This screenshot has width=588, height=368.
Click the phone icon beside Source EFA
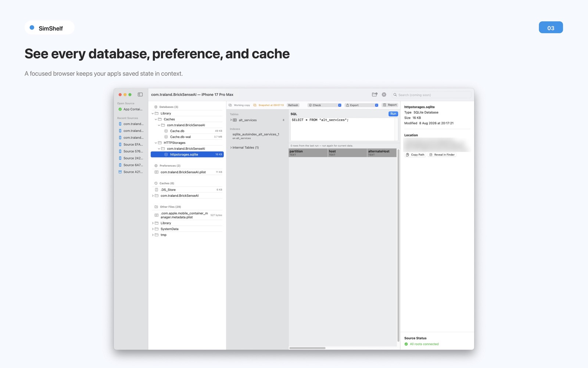point(120,145)
